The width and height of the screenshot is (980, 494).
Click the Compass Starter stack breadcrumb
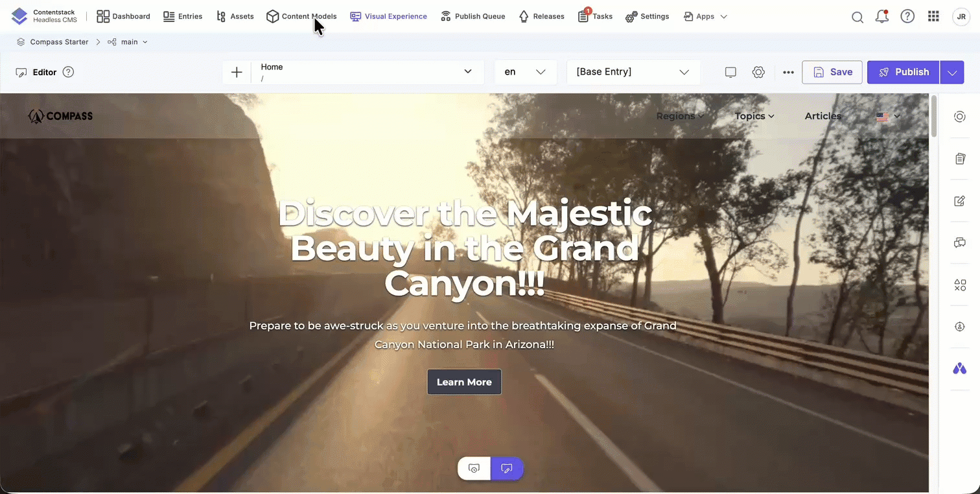52,42
